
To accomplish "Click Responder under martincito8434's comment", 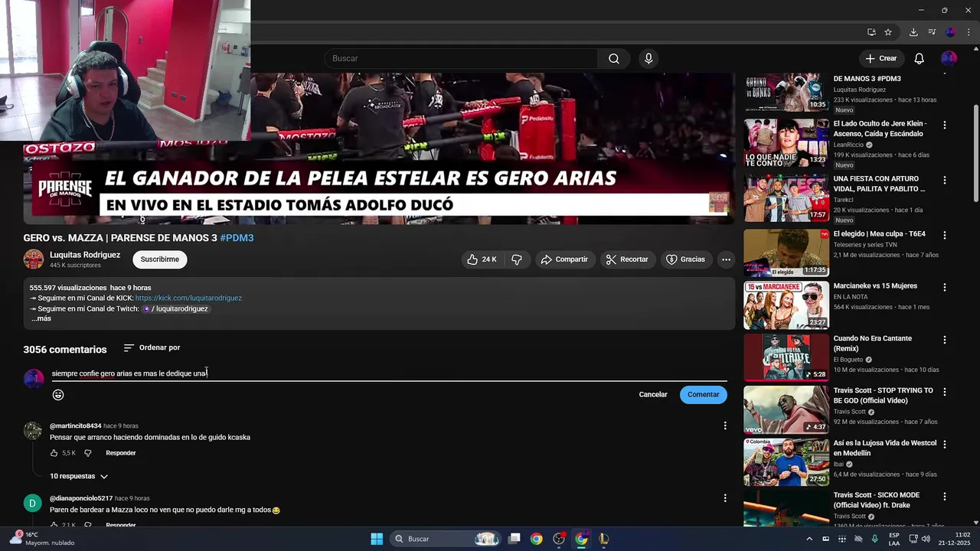I will click(121, 453).
